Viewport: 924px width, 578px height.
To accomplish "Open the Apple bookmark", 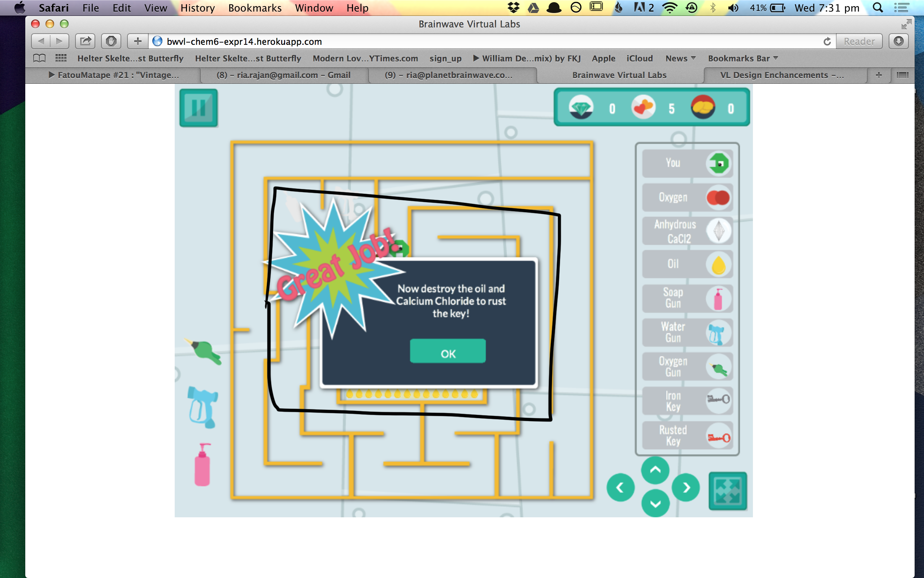I will pos(603,59).
